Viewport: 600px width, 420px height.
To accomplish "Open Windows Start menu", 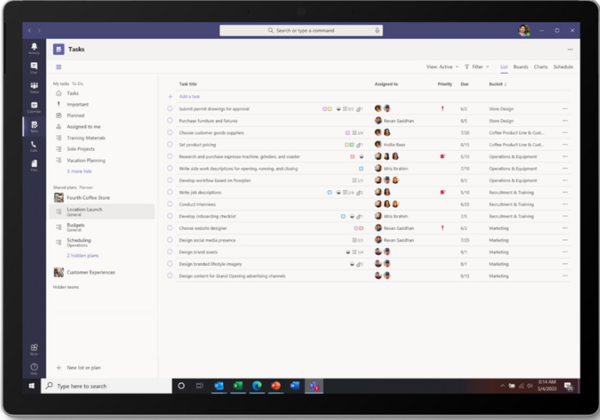I will coord(32,386).
